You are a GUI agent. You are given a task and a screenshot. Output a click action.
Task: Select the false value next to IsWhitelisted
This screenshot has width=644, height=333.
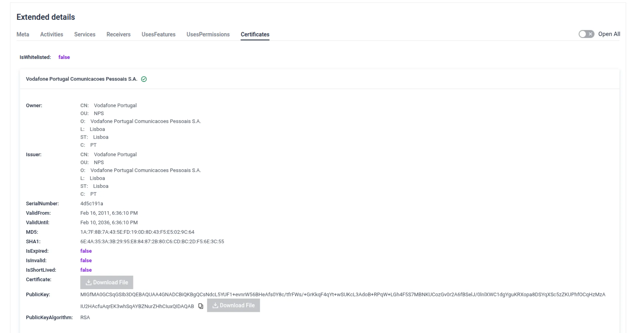[64, 57]
